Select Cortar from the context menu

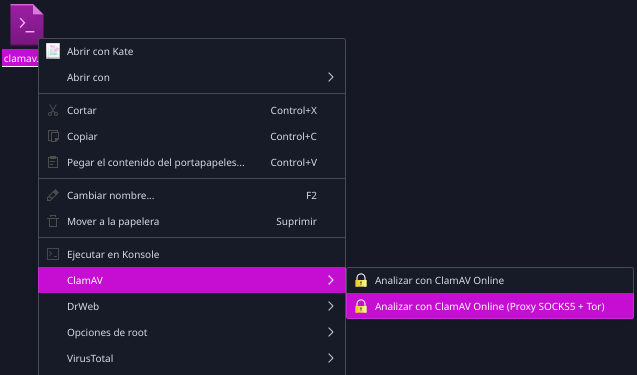pyautogui.click(x=192, y=110)
